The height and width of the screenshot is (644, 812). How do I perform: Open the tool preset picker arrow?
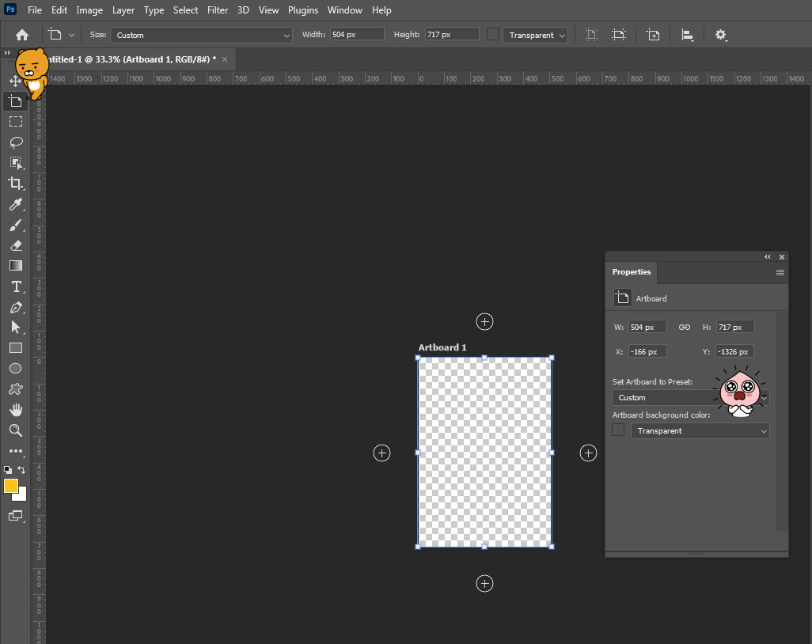click(x=71, y=35)
